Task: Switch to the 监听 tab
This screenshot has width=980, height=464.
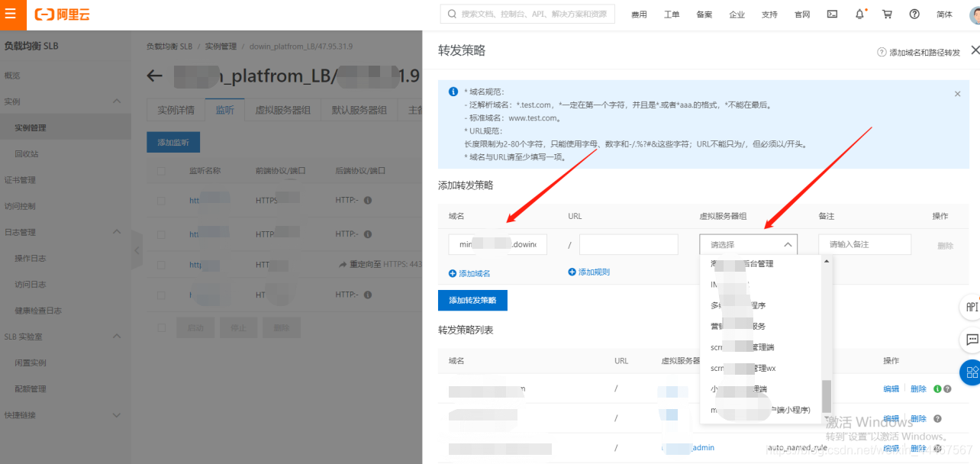Action: coord(225,110)
